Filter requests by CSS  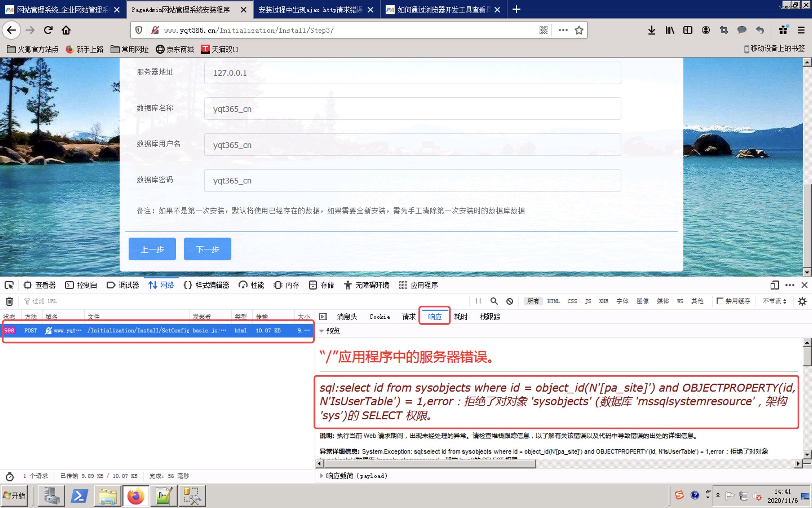572,301
